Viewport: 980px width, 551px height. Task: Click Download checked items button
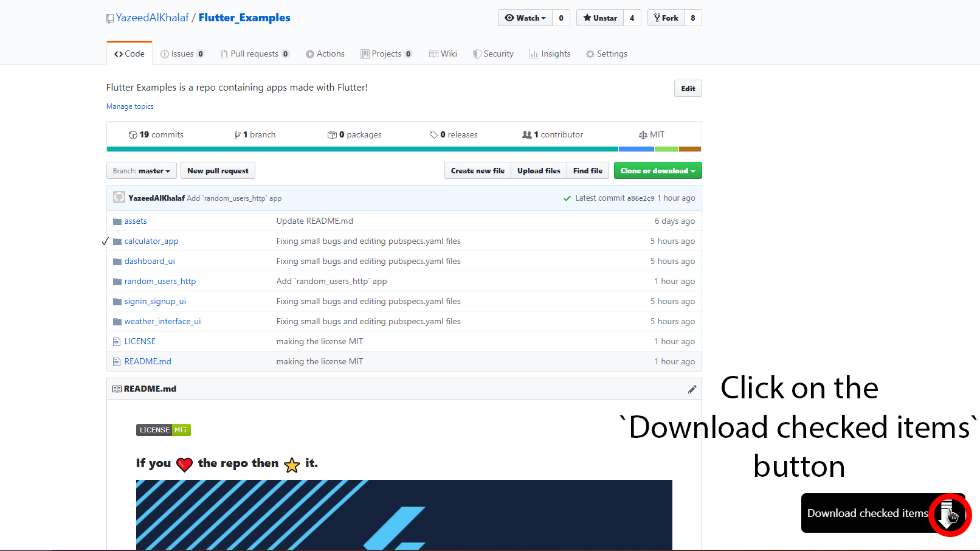point(883,513)
